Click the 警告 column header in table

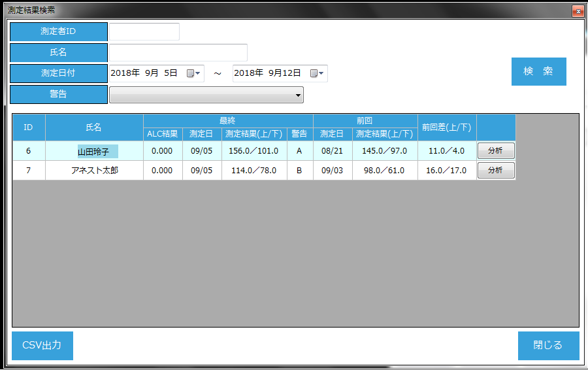point(300,134)
